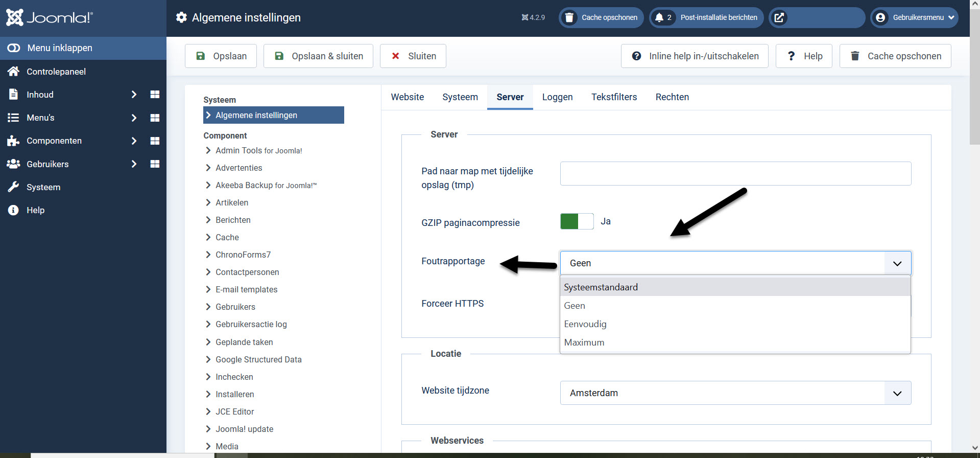Viewport: 980px width, 458px height.
Task: Select Maximum in Foutrapportage list
Action: click(584, 342)
